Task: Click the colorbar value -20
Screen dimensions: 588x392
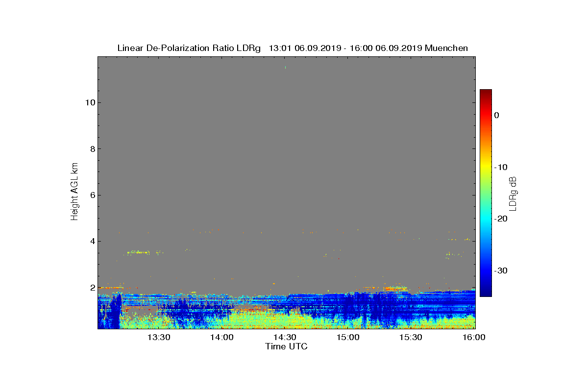Action: point(501,219)
